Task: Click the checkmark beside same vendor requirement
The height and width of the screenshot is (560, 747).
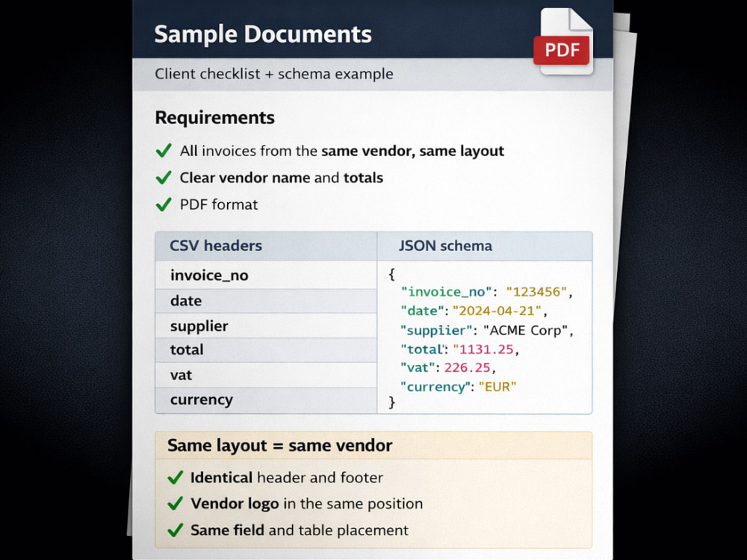Action: point(164,151)
